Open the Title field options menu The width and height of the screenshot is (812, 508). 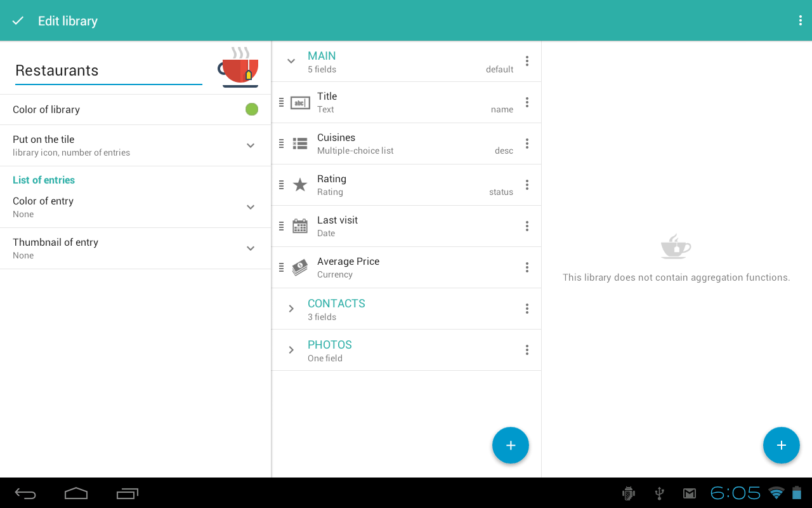click(527, 102)
